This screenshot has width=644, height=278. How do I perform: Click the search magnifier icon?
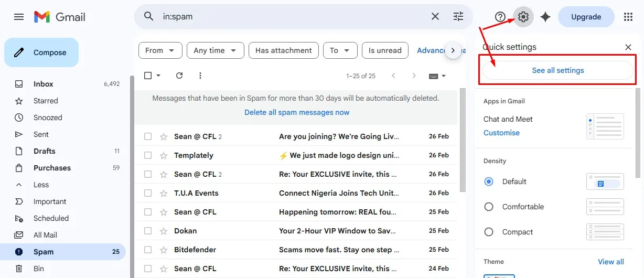[x=149, y=17]
